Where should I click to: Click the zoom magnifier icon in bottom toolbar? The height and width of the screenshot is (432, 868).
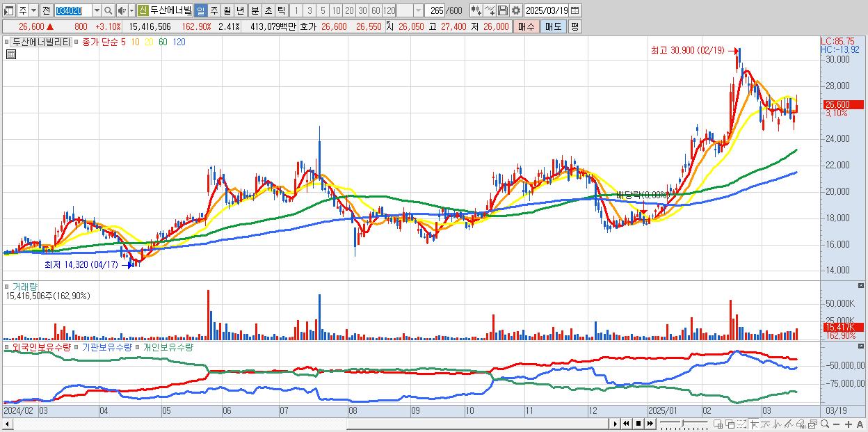(824, 424)
